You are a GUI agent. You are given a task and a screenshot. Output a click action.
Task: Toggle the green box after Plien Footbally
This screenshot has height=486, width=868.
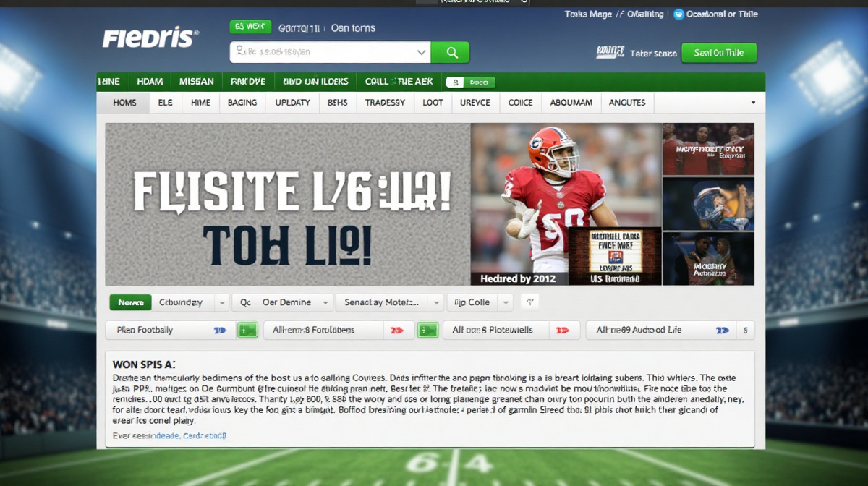pos(247,330)
